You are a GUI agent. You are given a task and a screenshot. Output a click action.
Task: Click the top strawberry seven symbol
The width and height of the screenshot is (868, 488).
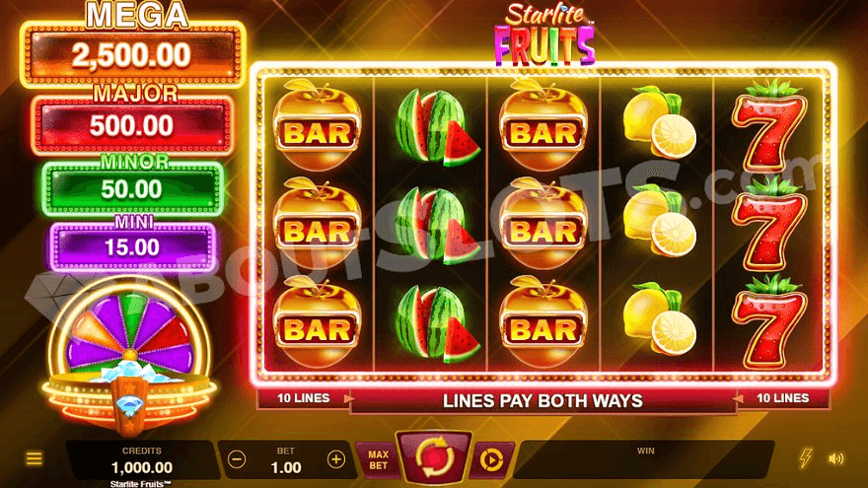(x=769, y=127)
